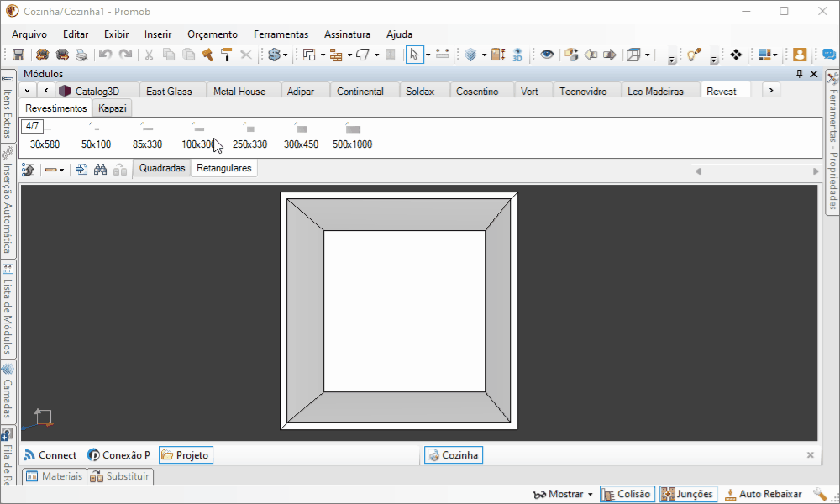Image resolution: width=840 pixels, height=504 pixels.
Task: Click the module dimension height icon
Action: tap(498, 55)
